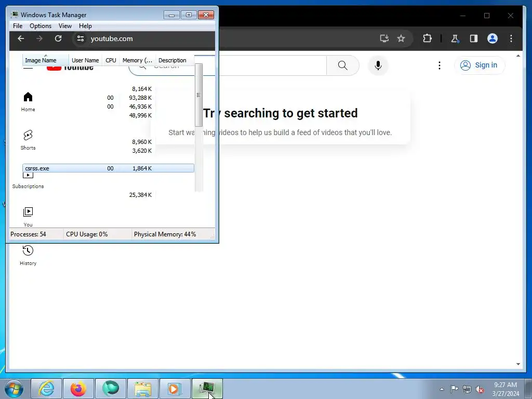Show hidden tray icons arrow
The width and height of the screenshot is (532, 399).
tap(442, 389)
